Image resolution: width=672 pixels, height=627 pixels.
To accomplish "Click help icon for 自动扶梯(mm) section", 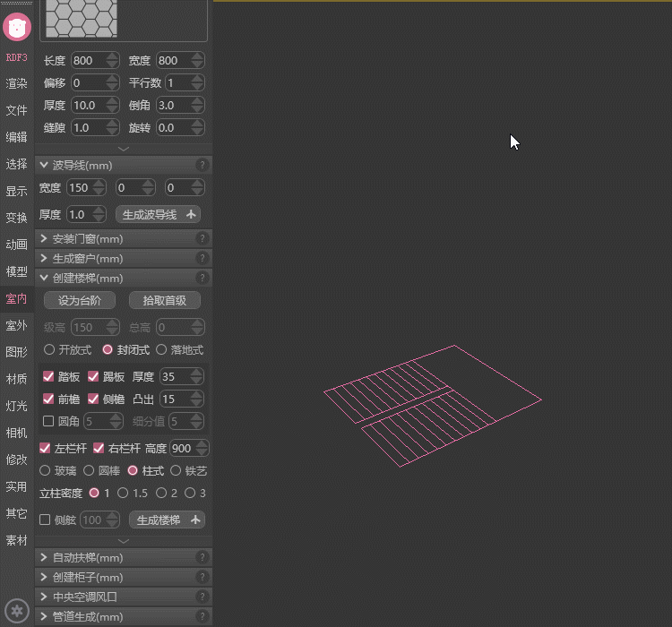I will (x=202, y=557).
